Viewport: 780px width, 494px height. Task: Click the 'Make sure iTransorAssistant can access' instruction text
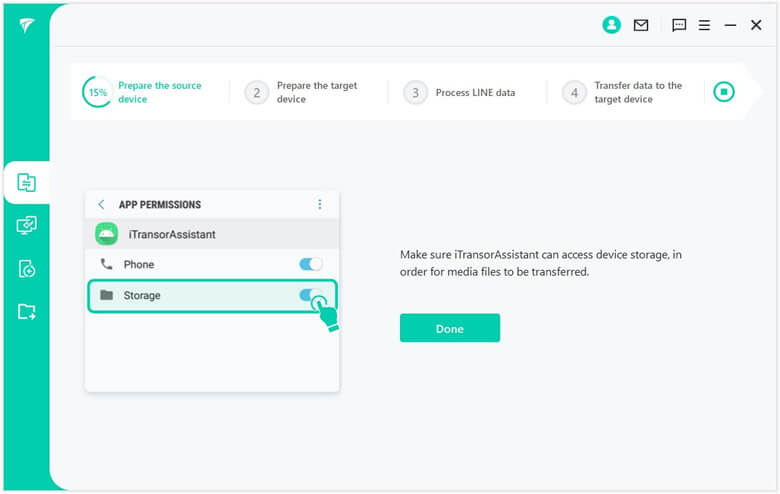pyautogui.click(x=541, y=263)
